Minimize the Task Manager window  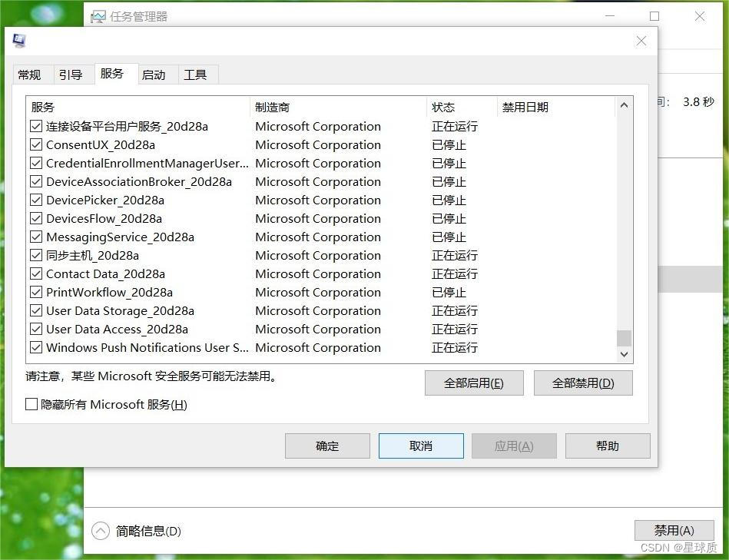coord(610,16)
